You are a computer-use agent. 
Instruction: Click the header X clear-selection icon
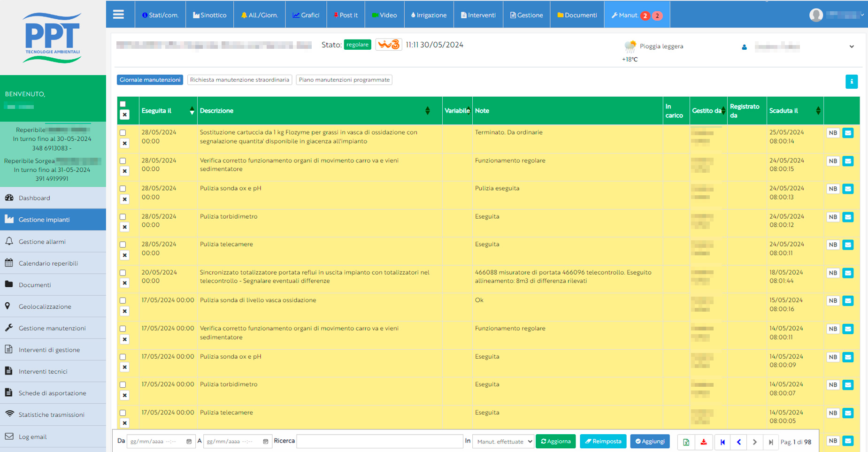pyautogui.click(x=124, y=115)
